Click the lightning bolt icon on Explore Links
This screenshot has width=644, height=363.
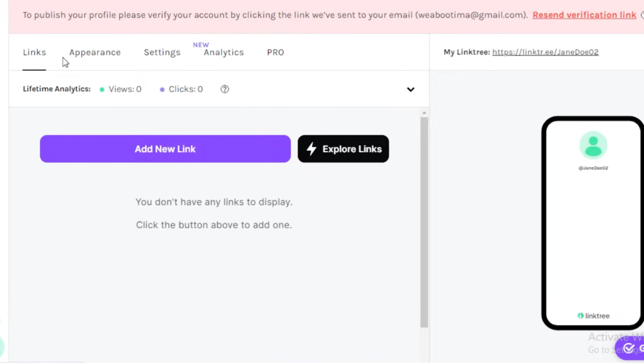click(x=312, y=149)
